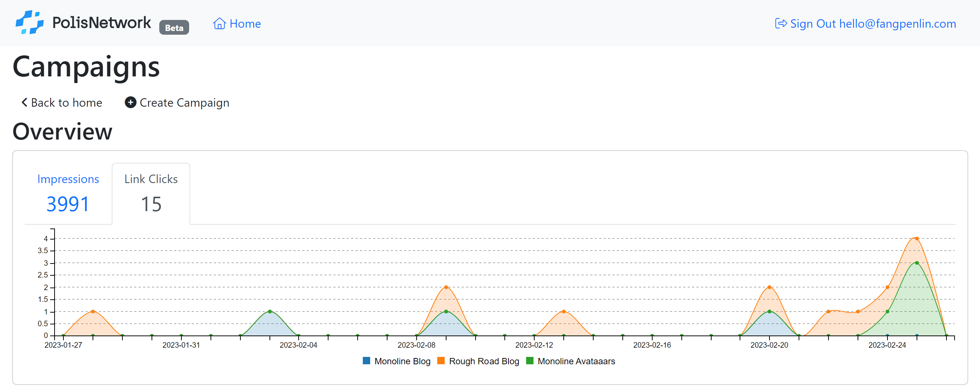The width and height of the screenshot is (980, 389).
Task: Click the Create Campaign plus icon
Action: [x=131, y=103]
